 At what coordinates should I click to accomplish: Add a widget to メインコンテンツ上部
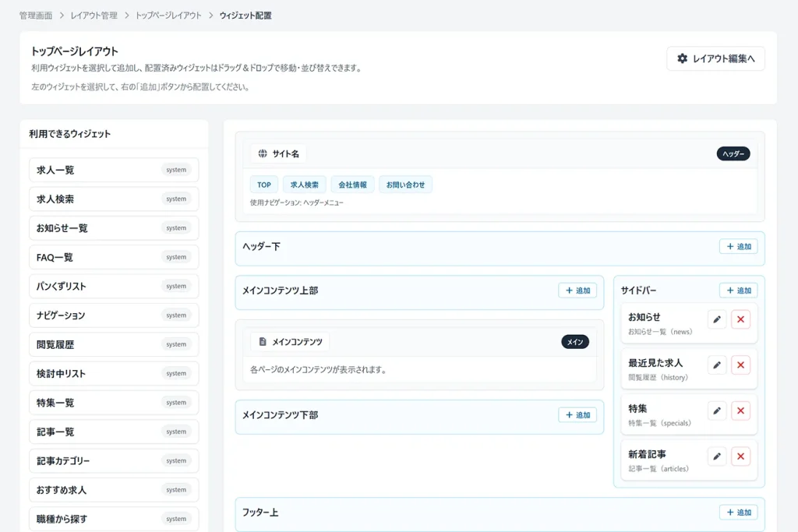click(x=577, y=291)
